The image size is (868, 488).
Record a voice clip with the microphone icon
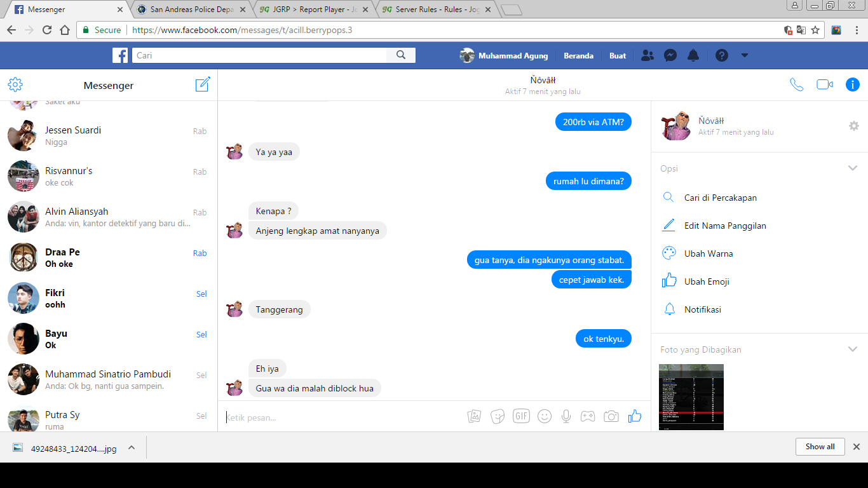(566, 416)
